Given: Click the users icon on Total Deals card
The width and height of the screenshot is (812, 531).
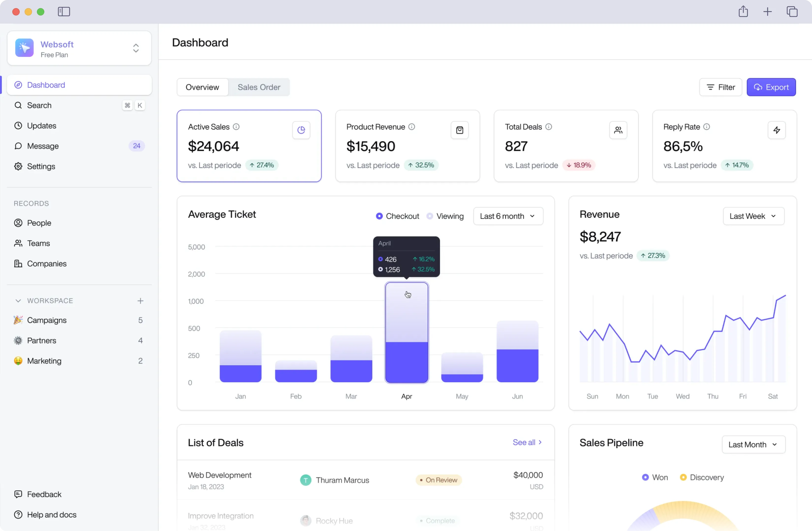Looking at the screenshot, I should pos(618,130).
